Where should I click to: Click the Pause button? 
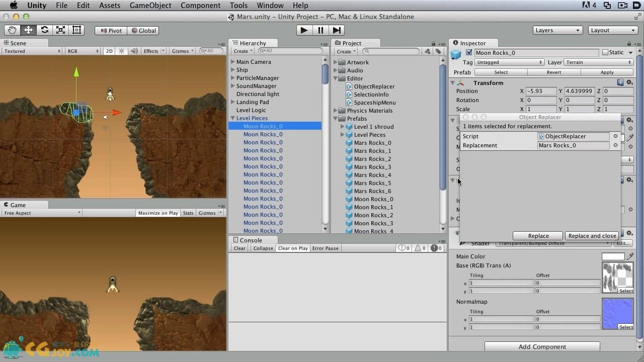click(x=320, y=30)
